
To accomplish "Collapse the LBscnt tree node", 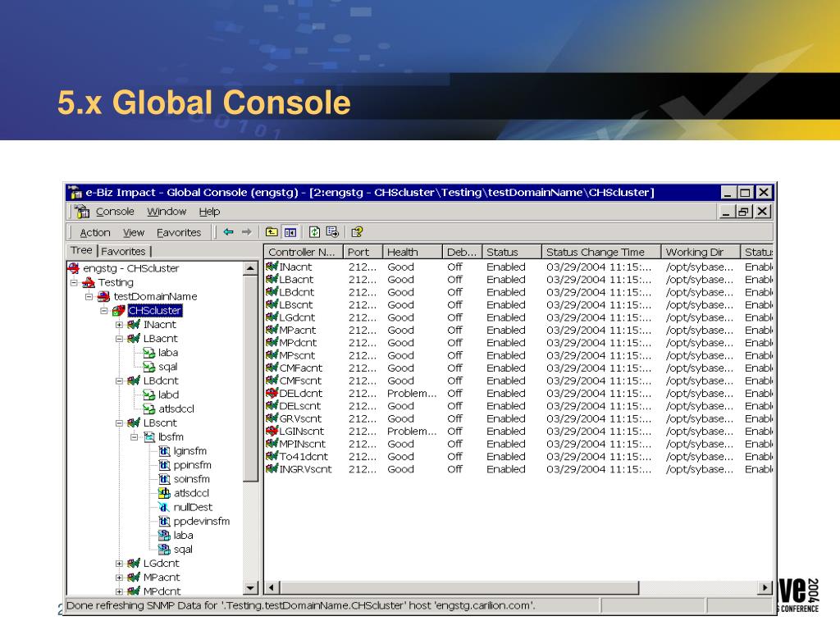I will point(119,422).
